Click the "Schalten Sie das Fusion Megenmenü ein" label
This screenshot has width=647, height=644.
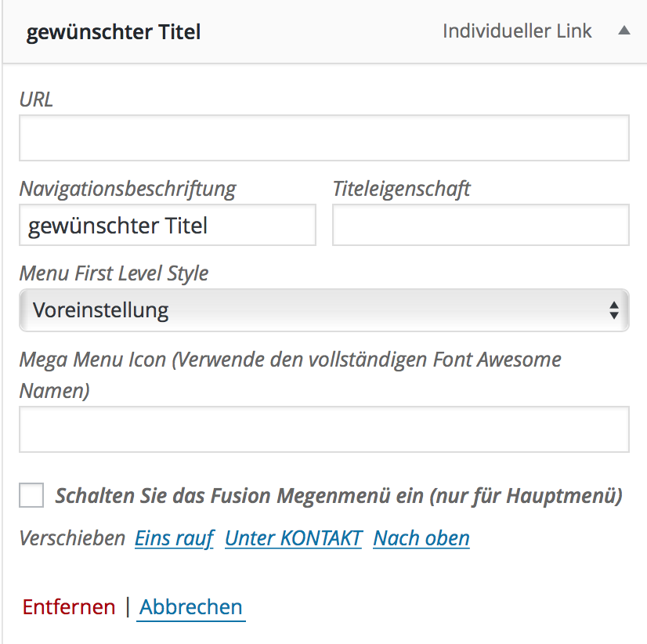338,496
